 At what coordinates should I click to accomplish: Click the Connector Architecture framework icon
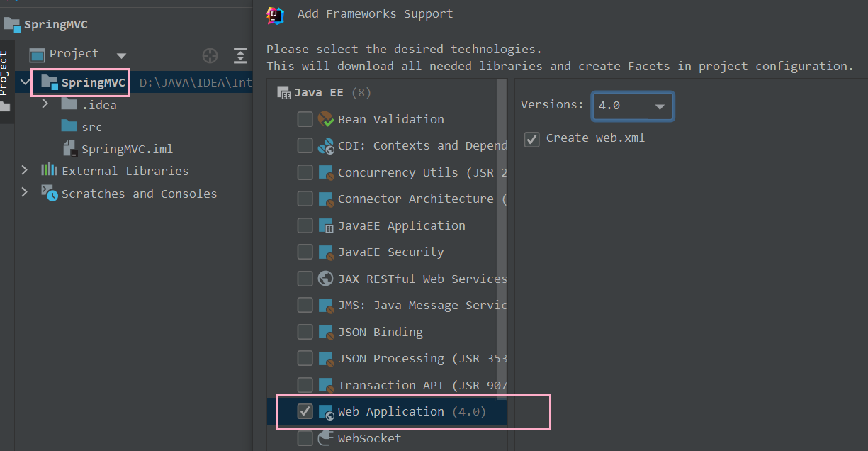(x=325, y=199)
